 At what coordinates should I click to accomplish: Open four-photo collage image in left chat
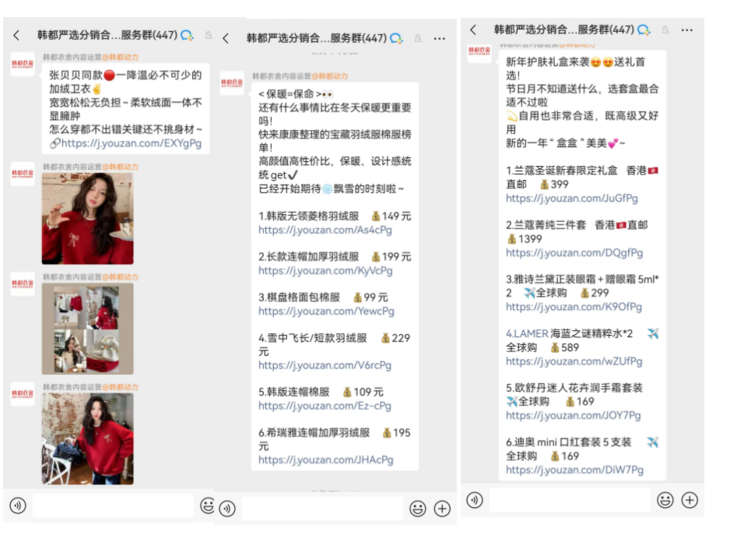88,329
